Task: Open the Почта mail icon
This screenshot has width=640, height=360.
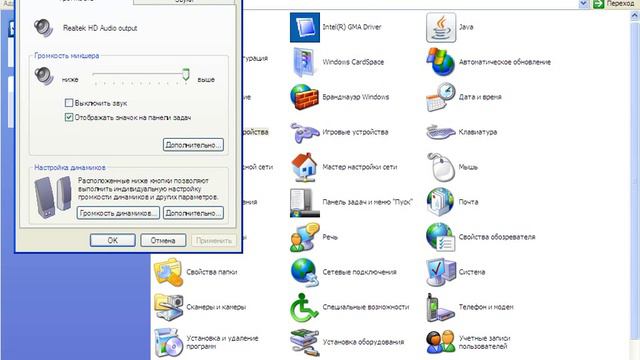Action: [440, 202]
